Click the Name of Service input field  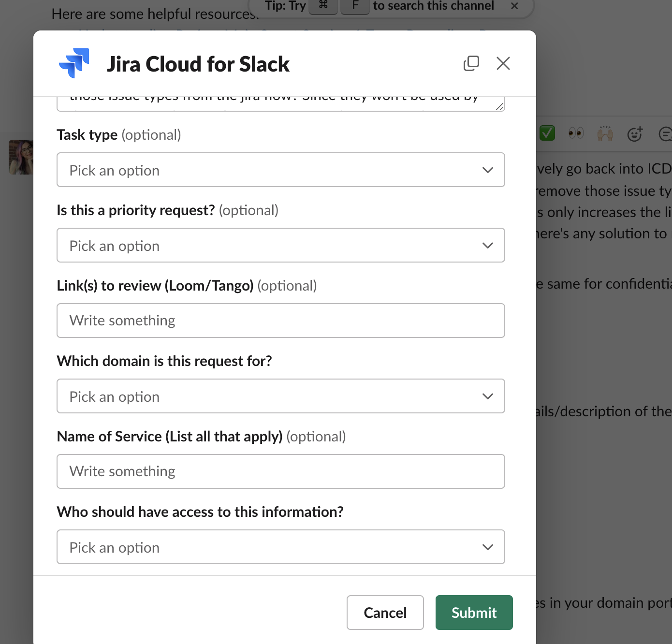(280, 471)
